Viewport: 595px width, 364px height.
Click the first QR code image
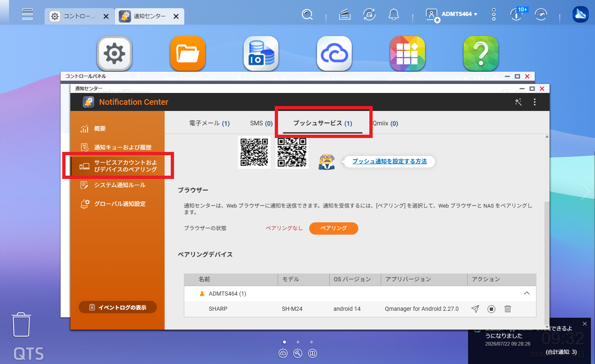point(254,152)
